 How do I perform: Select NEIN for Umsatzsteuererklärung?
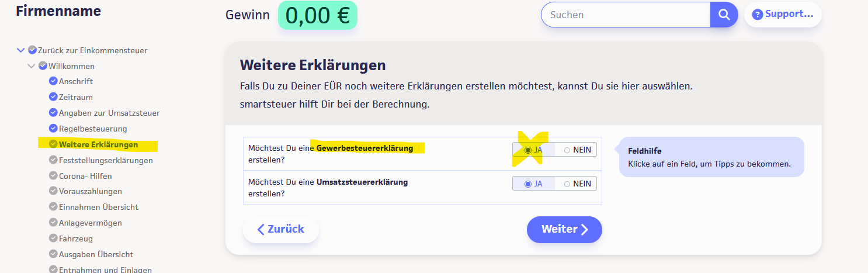pyautogui.click(x=567, y=184)
